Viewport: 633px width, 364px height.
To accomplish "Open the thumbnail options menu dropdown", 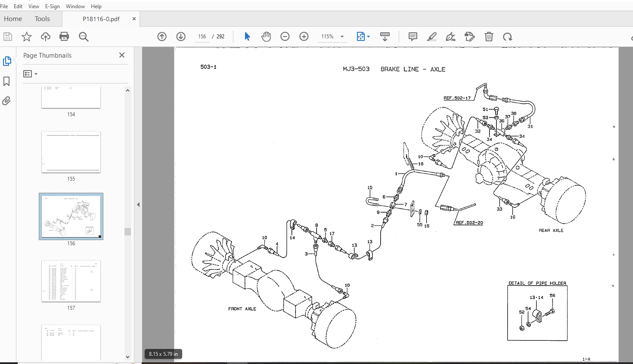I will pos(30,74).
